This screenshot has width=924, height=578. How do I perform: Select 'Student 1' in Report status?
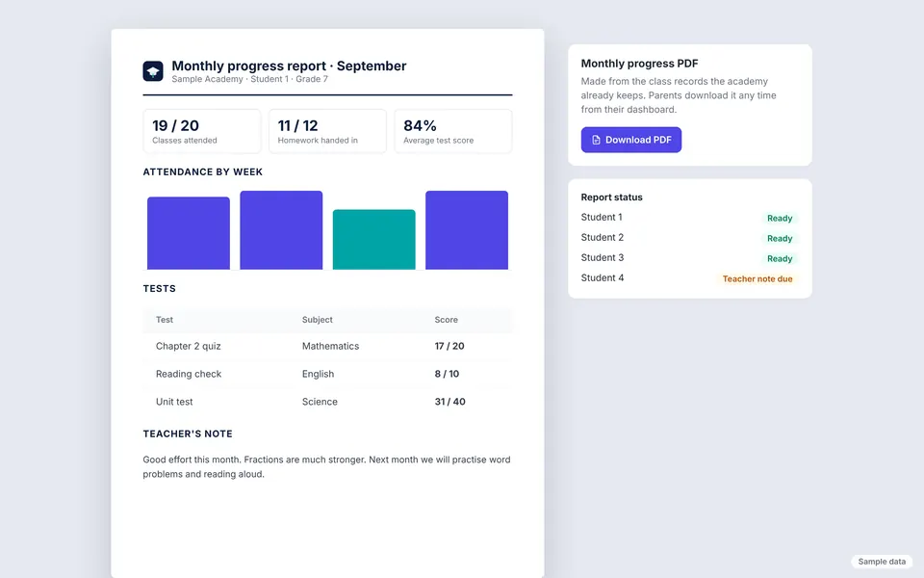(x=602, y=217)
